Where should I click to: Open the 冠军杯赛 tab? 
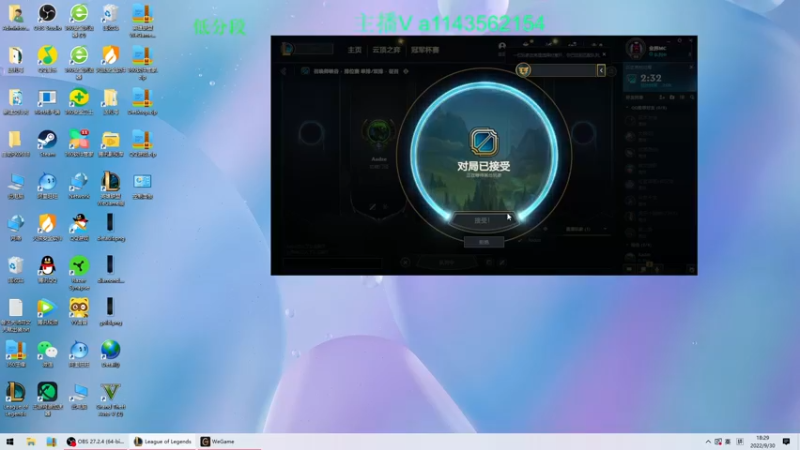(x=425, y=50)
